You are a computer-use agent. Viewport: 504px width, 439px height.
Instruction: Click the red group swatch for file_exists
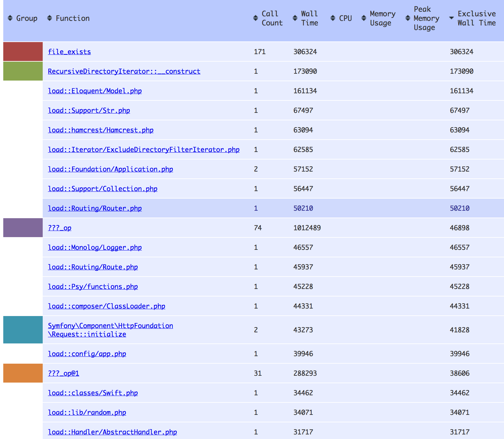pos(23,52)
